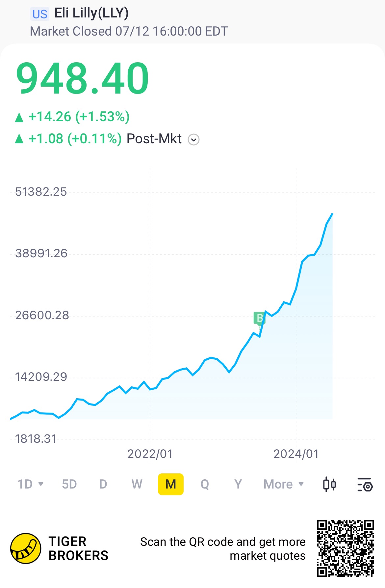Open the 1D interval dropdown
385x588 pixels.
pyautogui.click(x=30, y=484)
